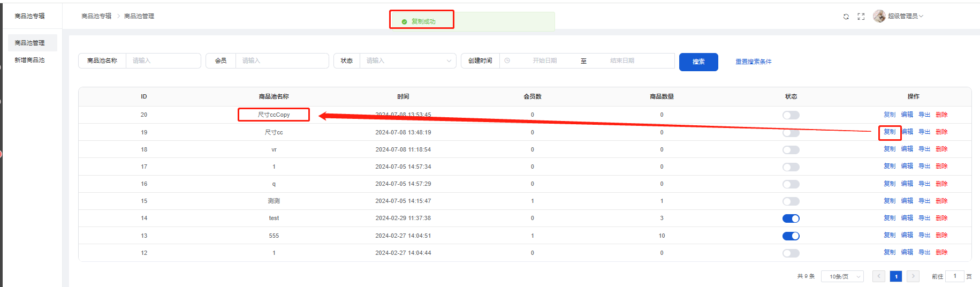Open the 超级管理员 user dropdown

pos(906,16)
